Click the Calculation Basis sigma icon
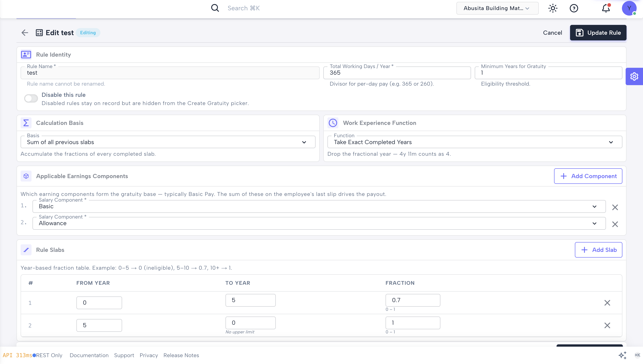The image size is (643, 364). click(26, 123)
